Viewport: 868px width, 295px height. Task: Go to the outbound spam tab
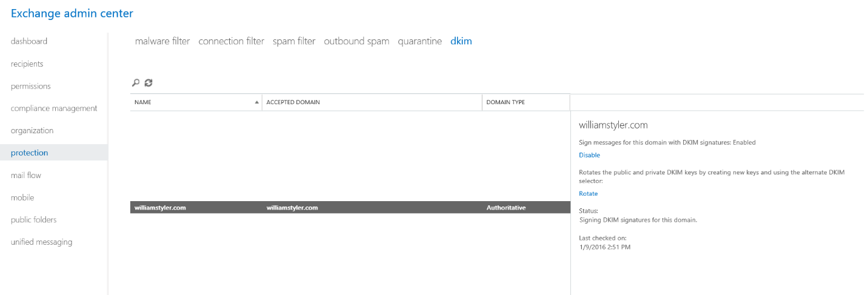(x=356, y=41)
